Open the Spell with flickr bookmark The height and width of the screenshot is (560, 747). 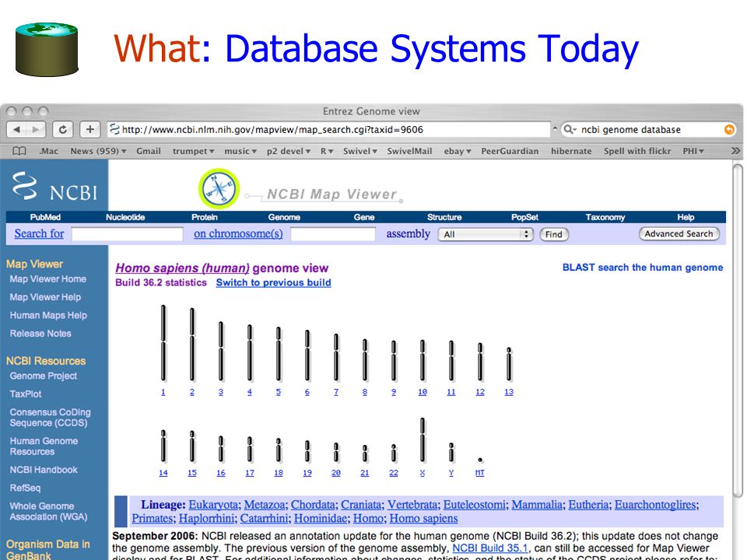tap(637, 151)
